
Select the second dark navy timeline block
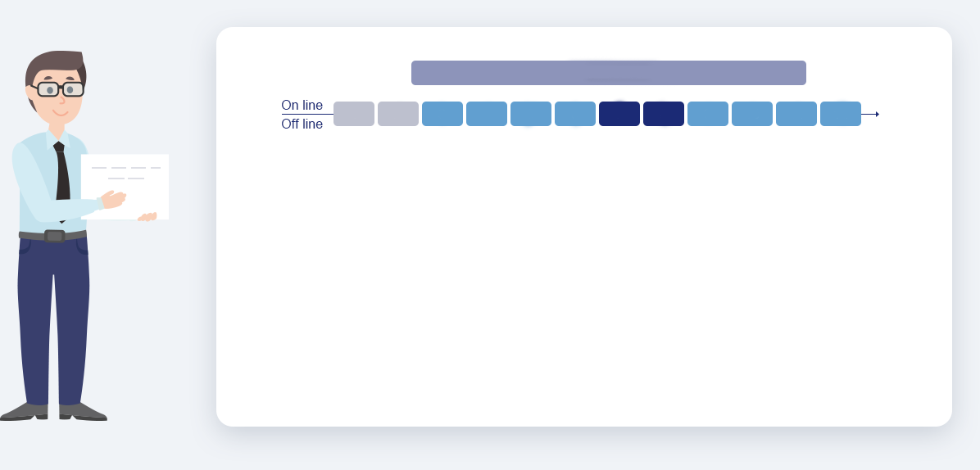664,114
